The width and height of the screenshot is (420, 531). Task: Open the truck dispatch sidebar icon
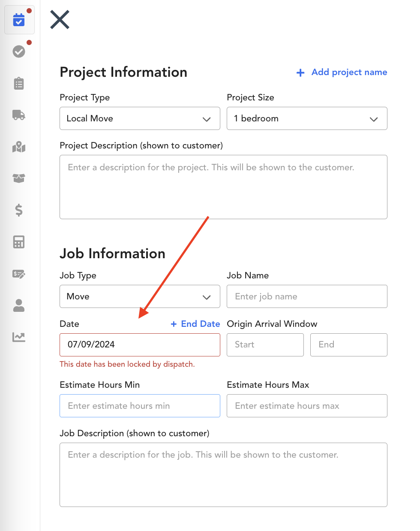click(19, 115)
